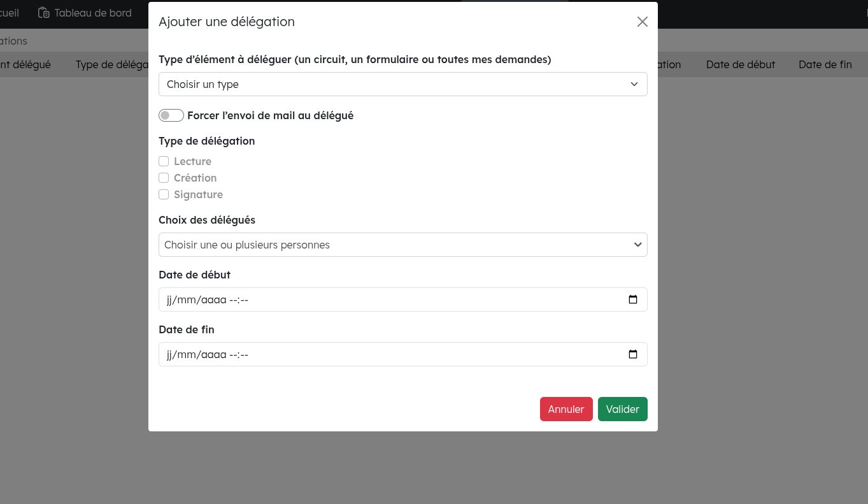This screenshot has width=868, height=504.
Task: Click the Date de début column header
Action: [740, 64]
